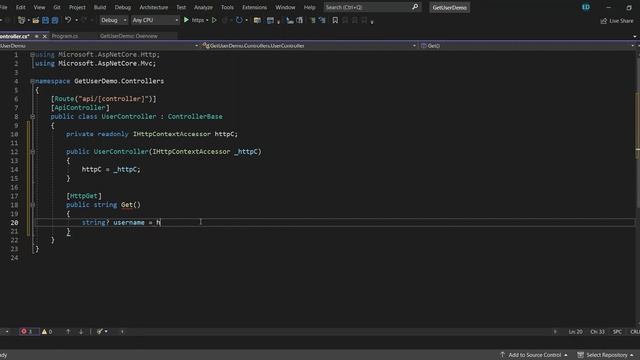Click the SPC indentation indicator
Image resolution: width=640 pixels, height=360 pixels.
click(617, 332)
